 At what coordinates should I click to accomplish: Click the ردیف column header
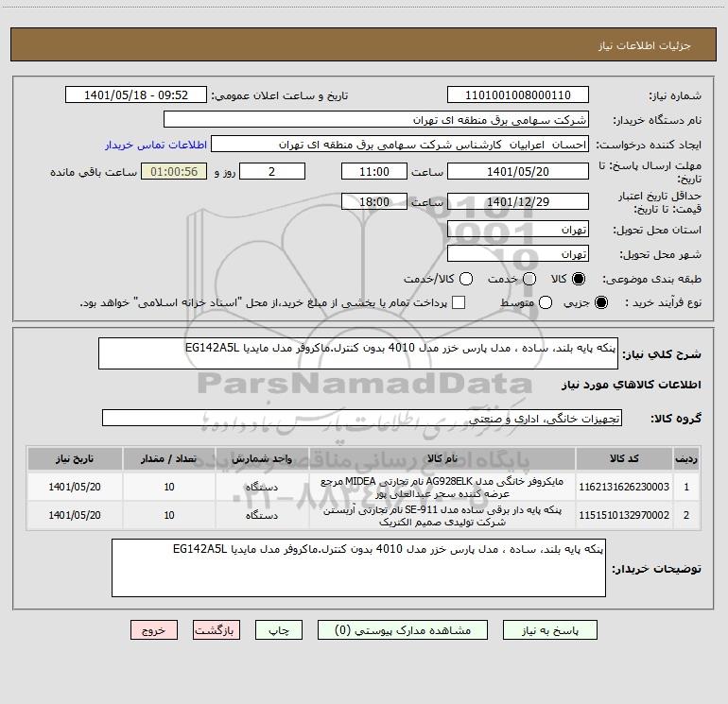685,458
